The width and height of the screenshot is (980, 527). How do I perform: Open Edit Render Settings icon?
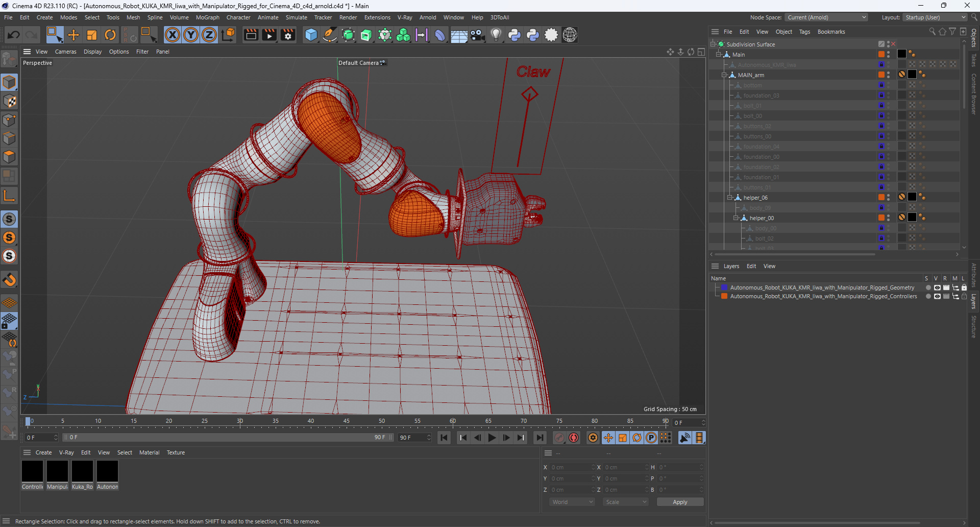[288, 35]
